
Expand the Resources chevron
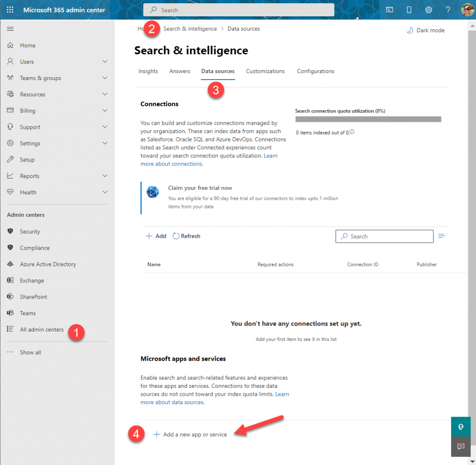(105, 94)
